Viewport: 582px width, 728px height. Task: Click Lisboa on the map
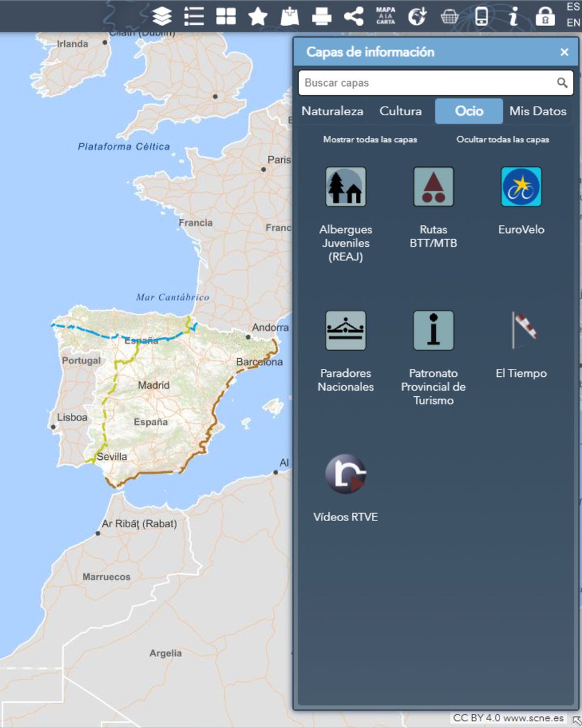click(x=72, y=417)
